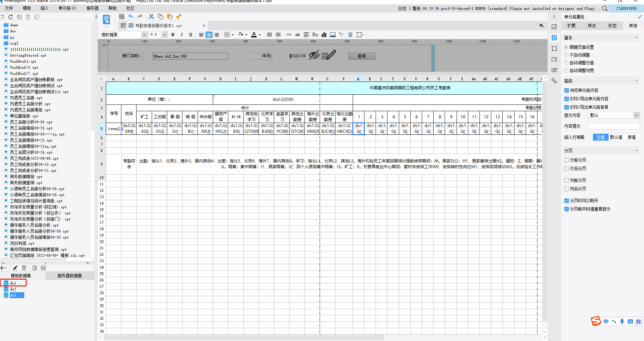Screen dimensions: 644x341
Task: Open the 模板 menu
Action: (x=27, y=8)
